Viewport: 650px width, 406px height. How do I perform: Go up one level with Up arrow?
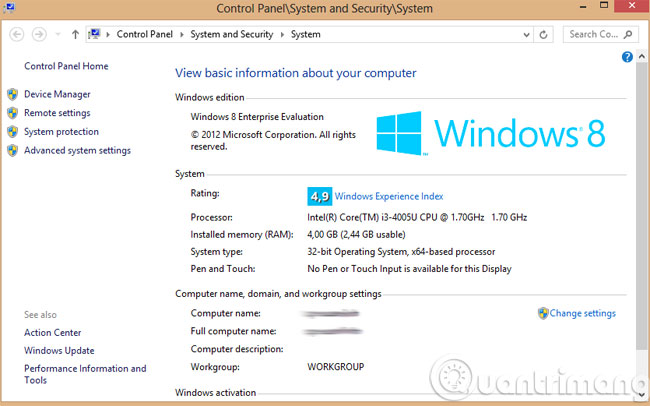point(75,34)
